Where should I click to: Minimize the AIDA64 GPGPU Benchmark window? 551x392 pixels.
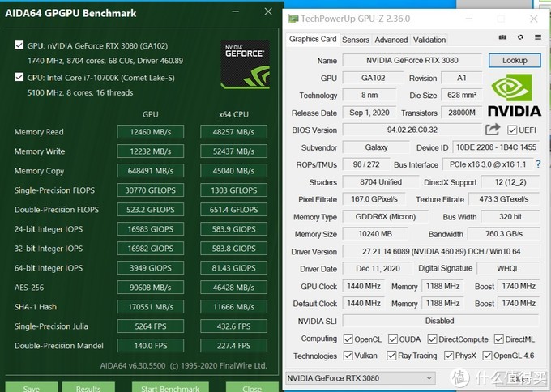point(236,11)
